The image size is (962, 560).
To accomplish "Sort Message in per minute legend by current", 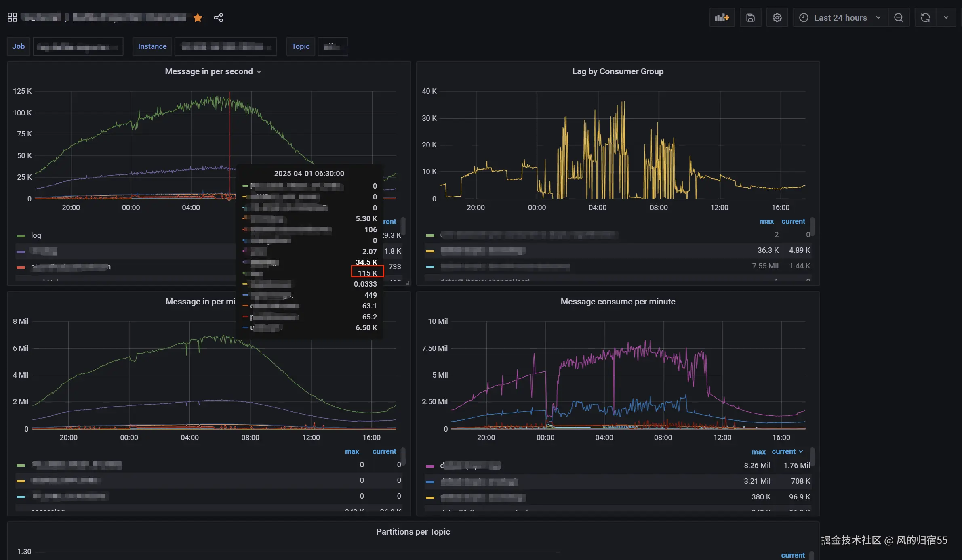I will click(384, 451).
